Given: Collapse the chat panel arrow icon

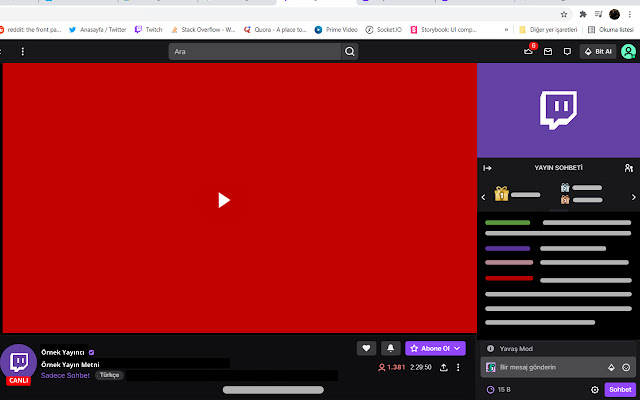Looking at the screenshot, I should coord(487,168).
